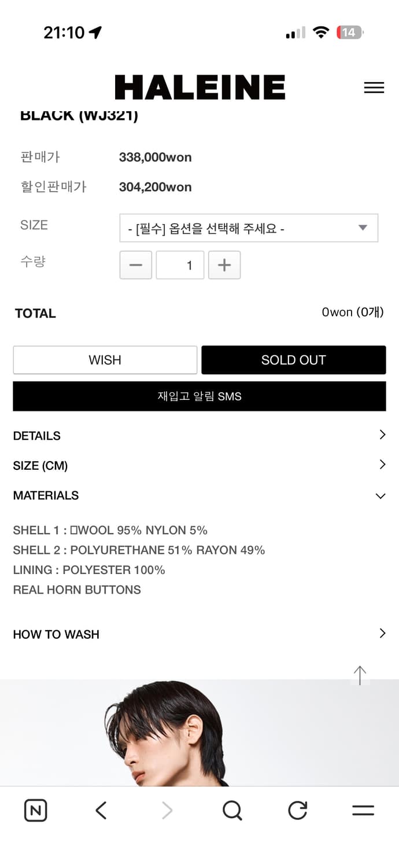Tap the HALEINE logo

tap(199, 87)
